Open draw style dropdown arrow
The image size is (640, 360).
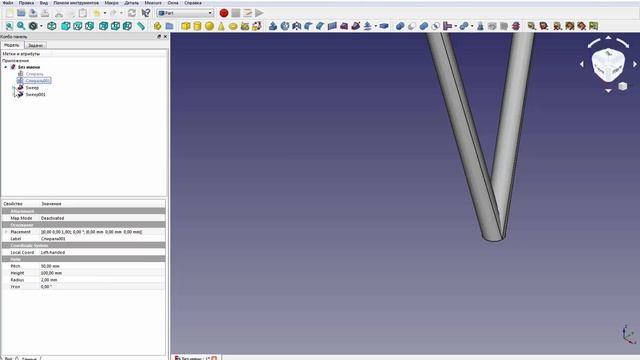pyautogui.click(x=41, y=26)
